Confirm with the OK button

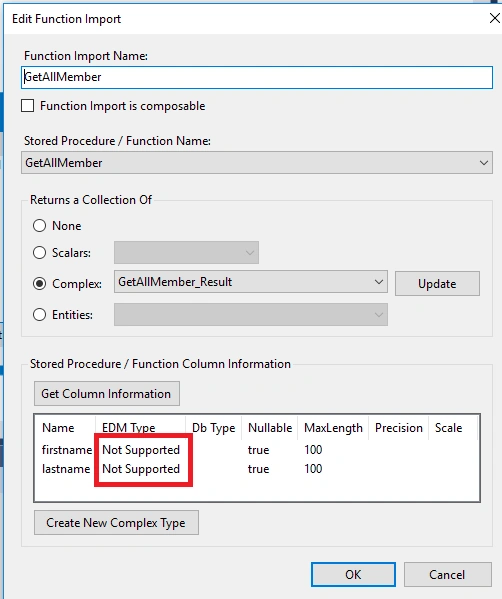(x=353, y=575)
